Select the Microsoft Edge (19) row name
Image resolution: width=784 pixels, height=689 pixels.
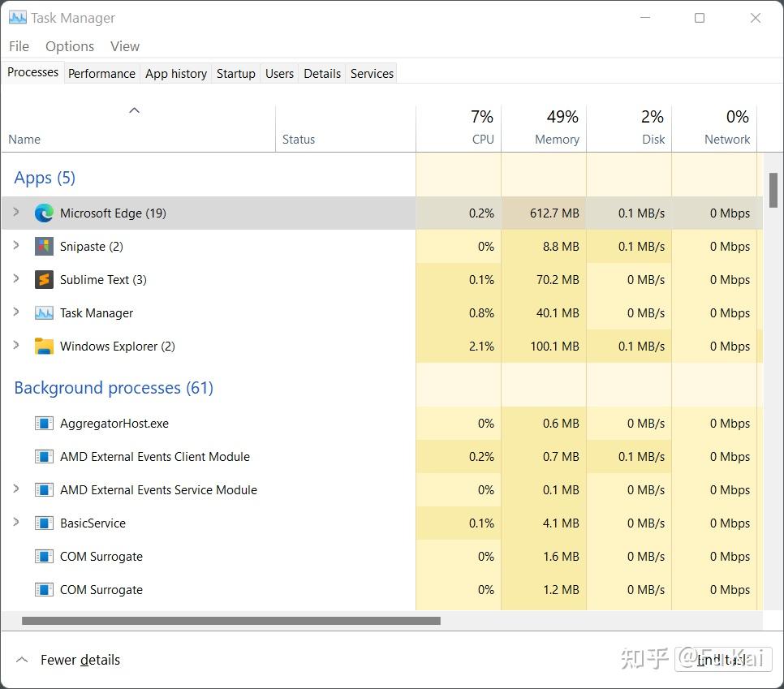click(x=113, y=213)
